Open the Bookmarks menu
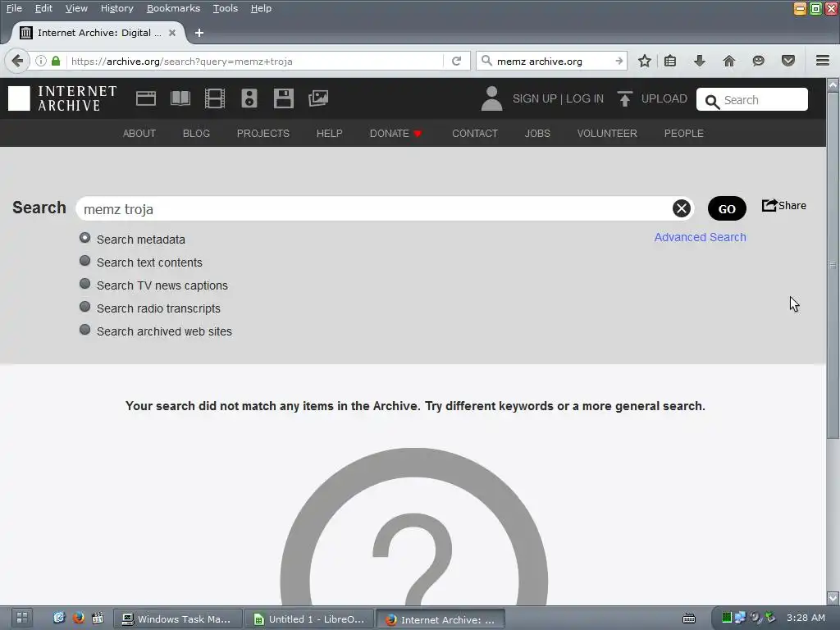Viewport: 840px width, 630px height. click(x=173, y=8)
